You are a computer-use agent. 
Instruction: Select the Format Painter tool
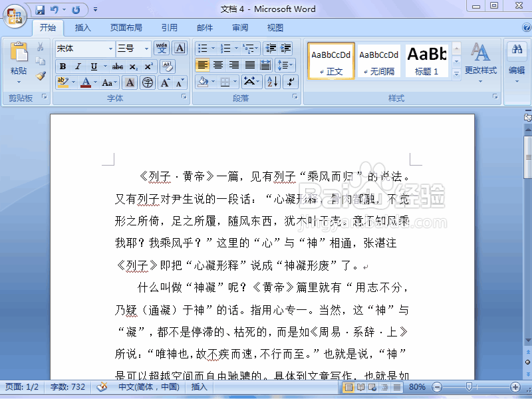[x=40, y=76]
